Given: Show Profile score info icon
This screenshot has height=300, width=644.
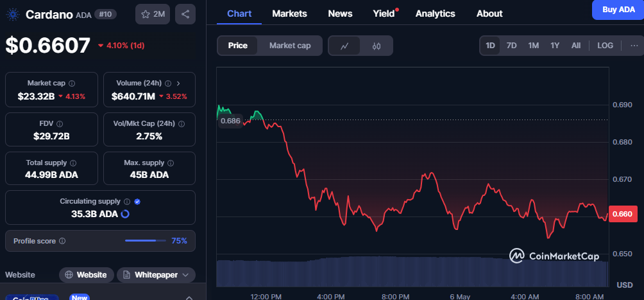Looking at the screenshot, I should 62,241.
